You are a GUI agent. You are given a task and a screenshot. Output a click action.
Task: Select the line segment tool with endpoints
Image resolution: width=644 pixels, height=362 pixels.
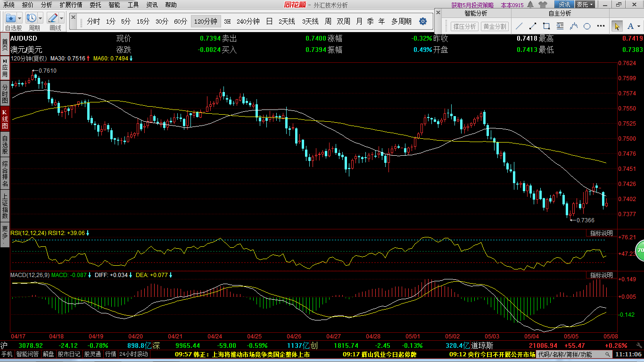coord(533,26)
